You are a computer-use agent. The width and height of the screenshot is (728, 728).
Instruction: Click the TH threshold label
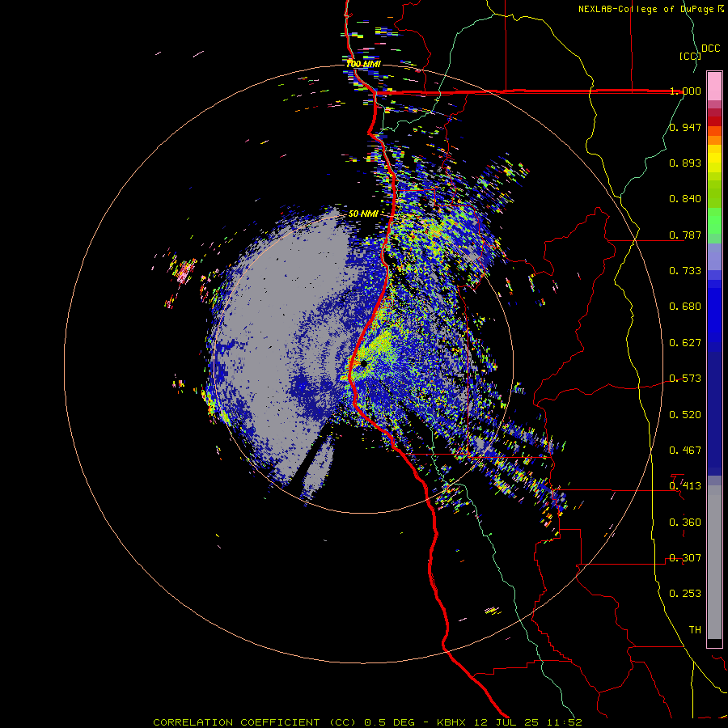click(x=695, y=630)
